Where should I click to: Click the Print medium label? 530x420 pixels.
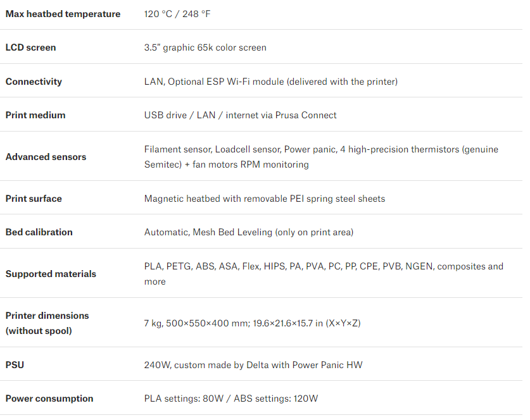[35, 115]
